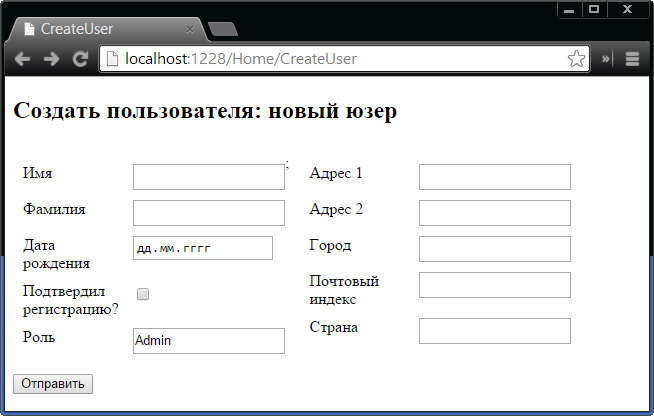Close the CreateUser tab
654x416 pixels.
(189, 29)
